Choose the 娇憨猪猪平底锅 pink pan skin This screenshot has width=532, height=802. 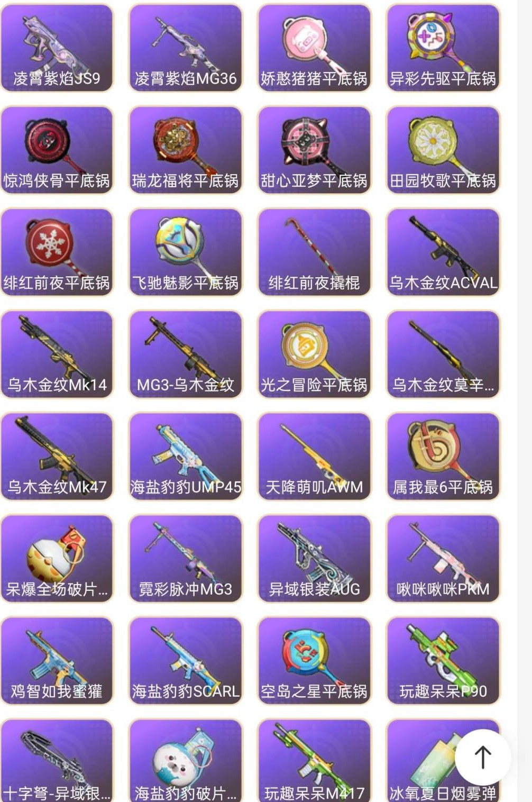314,48
